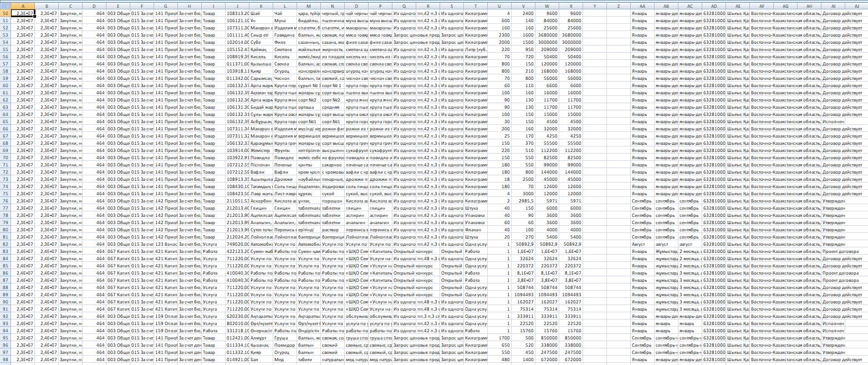Image resolution: width=868 pixels, height=365 pixels.
Task: Click the Жұмыстар cell in row 83
Action: 666,251
